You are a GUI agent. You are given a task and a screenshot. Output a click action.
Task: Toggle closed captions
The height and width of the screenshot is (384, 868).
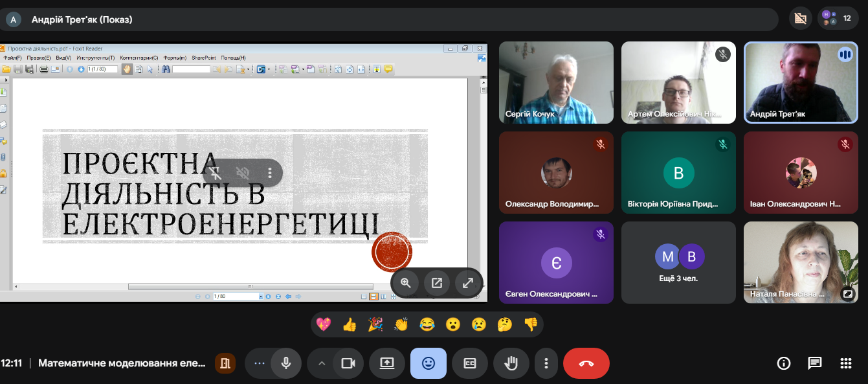click(x=470, y=363)
